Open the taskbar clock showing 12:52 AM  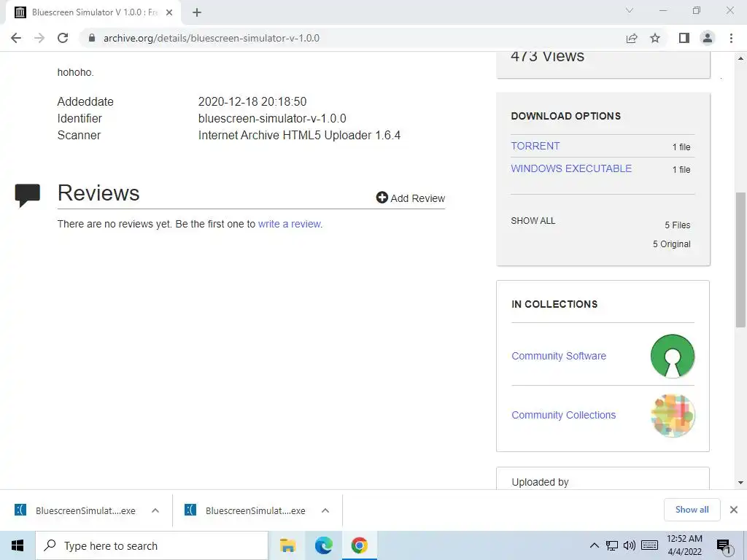click(684, 545)
